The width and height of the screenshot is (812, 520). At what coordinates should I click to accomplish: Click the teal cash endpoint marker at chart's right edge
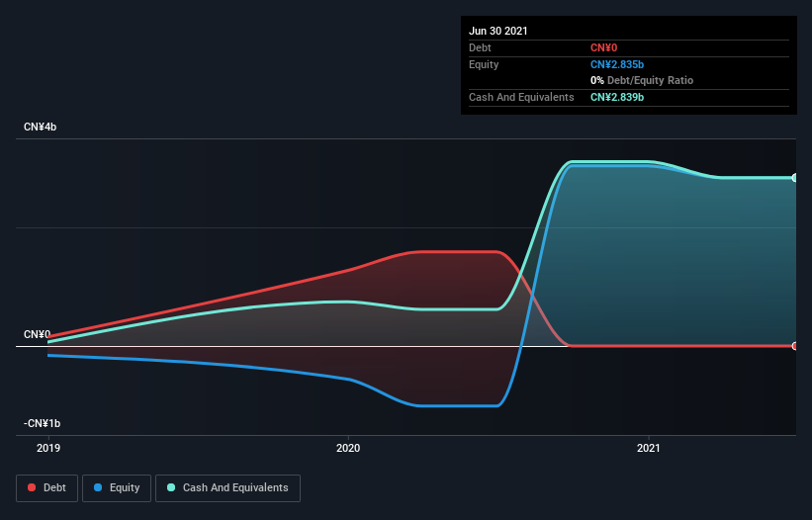795,178
